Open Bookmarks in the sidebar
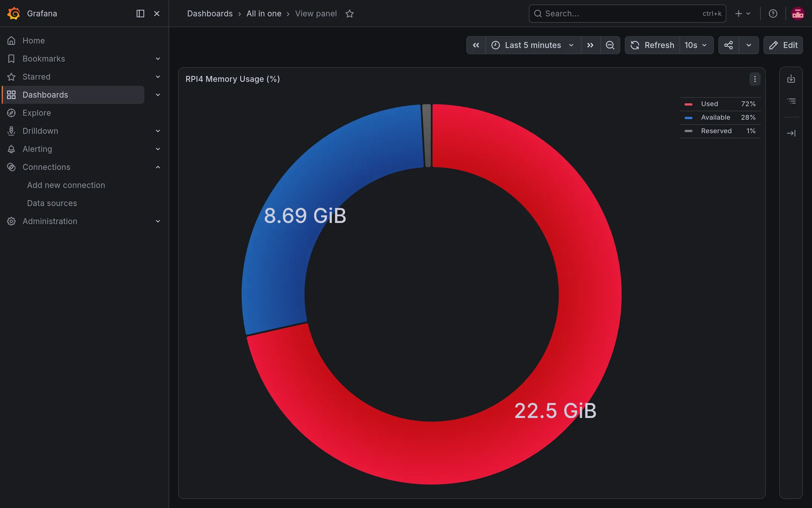The height and width of the screenshot is (508, 812). (x=44, y=59)
